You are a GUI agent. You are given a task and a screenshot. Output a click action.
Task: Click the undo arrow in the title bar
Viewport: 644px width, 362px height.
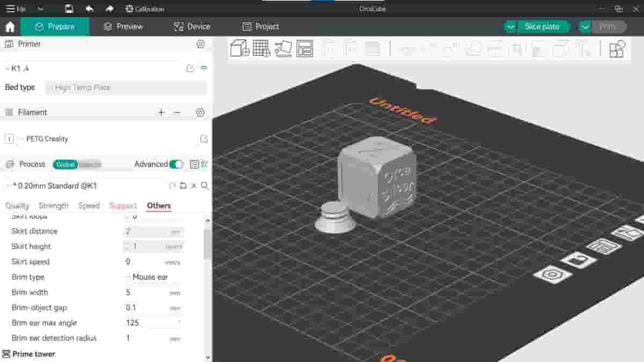[89, 9]
